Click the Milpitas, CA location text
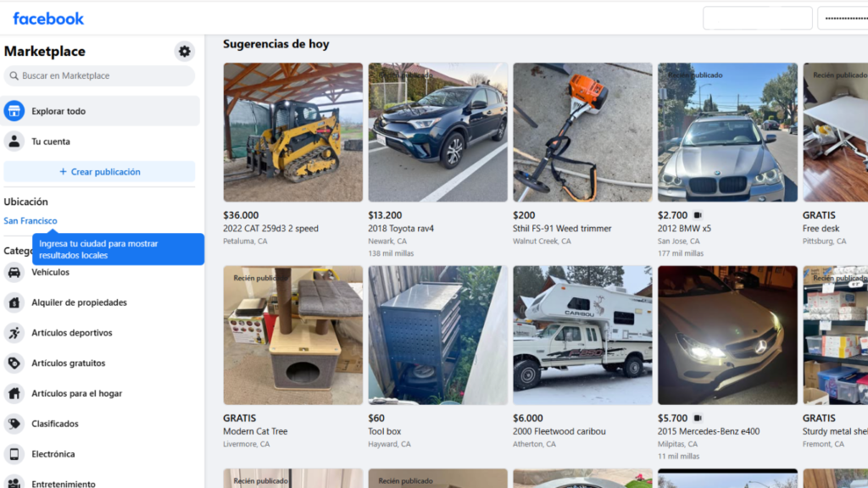This screenshot has width=868, height=488. [677, 444]
